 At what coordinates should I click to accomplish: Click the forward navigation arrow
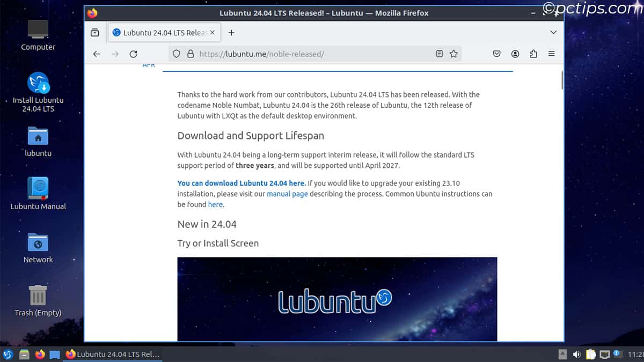click(115, 54)
